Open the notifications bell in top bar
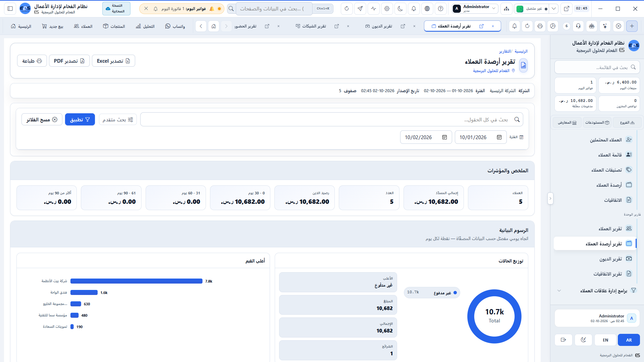Image resolution: width=644 pixels, height=362 pixels. tap(414, 9)
